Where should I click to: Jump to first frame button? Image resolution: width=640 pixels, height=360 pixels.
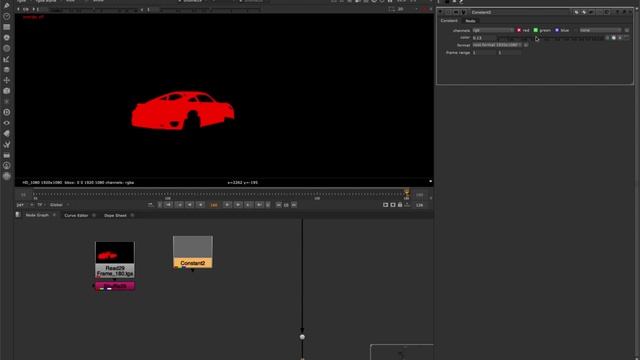(169, 205)
